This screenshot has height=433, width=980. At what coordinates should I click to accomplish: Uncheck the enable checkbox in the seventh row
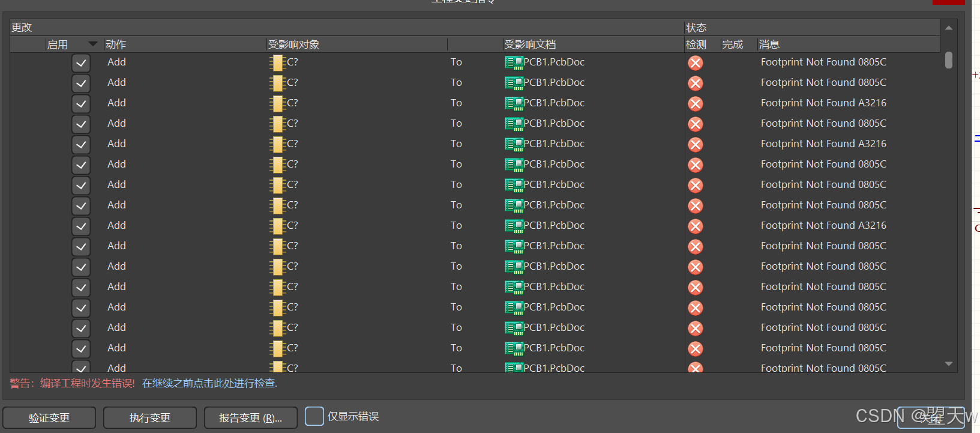[x=81, y=186]
